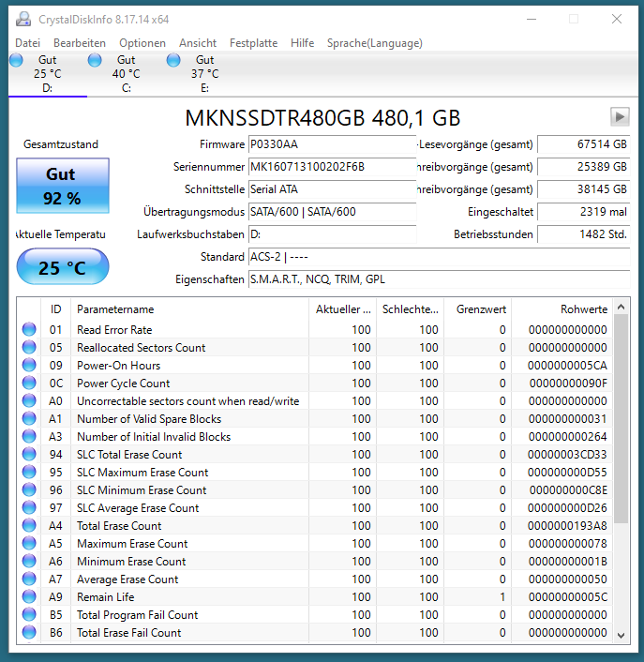The width and height of the screenshot is (644, 662).
Task: Click the scrollbar down arrow in SMART list
Action: tap(621, 635)
